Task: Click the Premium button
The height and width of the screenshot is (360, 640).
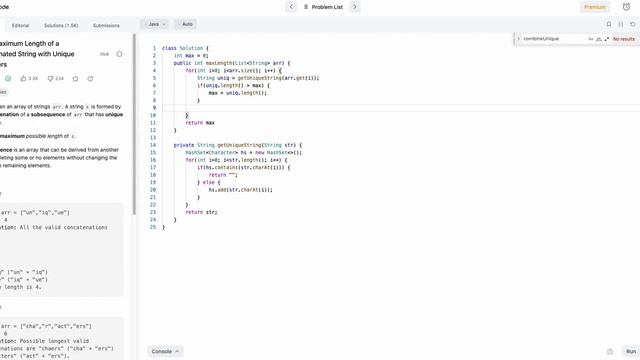Action: click(594, 7)
